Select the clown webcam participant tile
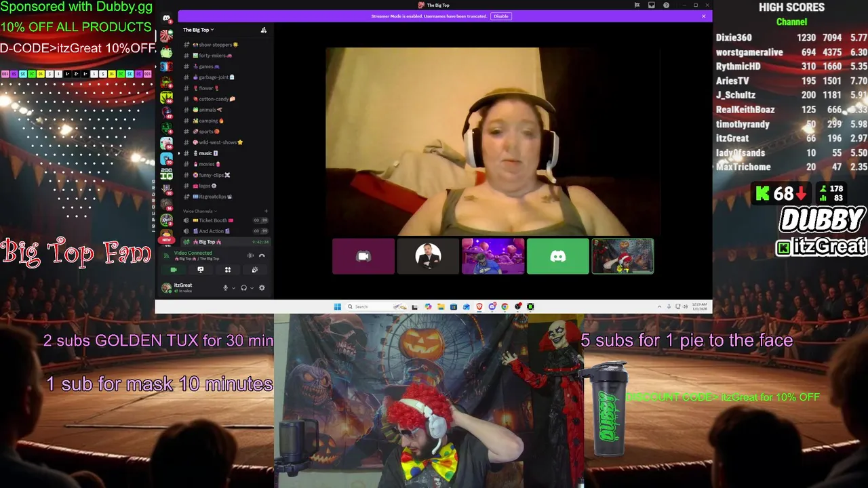 click(623, 256)
